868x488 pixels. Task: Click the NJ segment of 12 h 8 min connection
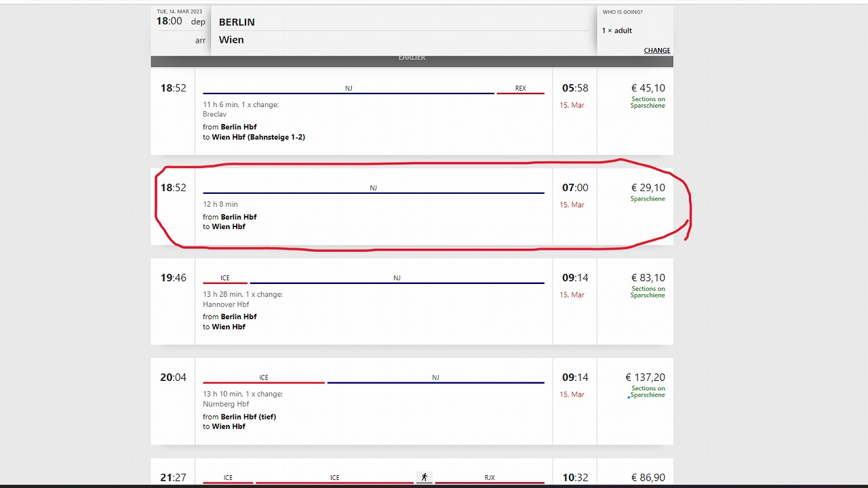[x=373, y=188]
